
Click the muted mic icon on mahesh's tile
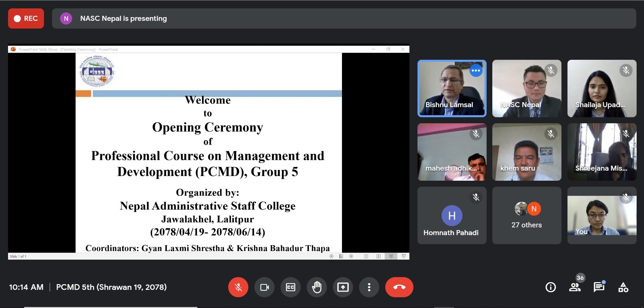point(476,134)
